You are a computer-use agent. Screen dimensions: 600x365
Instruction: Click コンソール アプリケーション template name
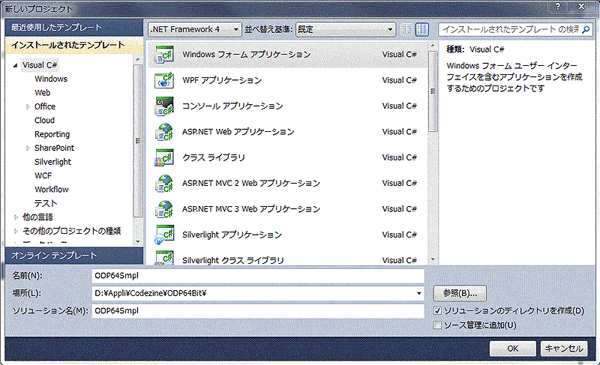pyautogui.click(x=233, y=106)
